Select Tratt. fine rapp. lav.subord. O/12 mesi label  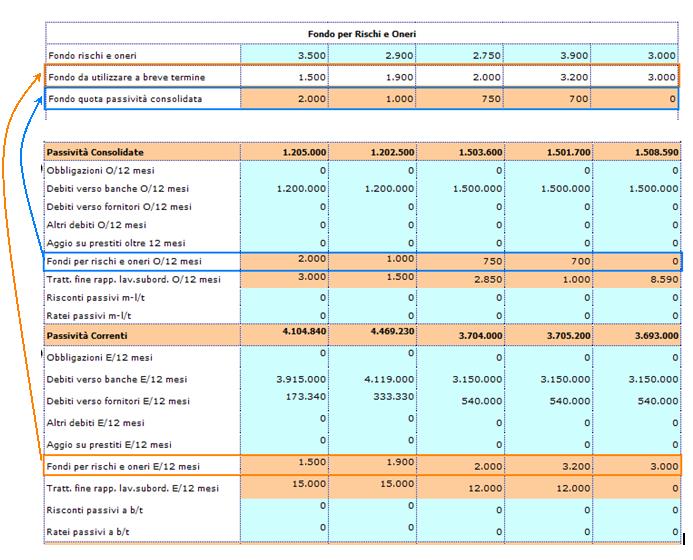click(x=133, y=279)
